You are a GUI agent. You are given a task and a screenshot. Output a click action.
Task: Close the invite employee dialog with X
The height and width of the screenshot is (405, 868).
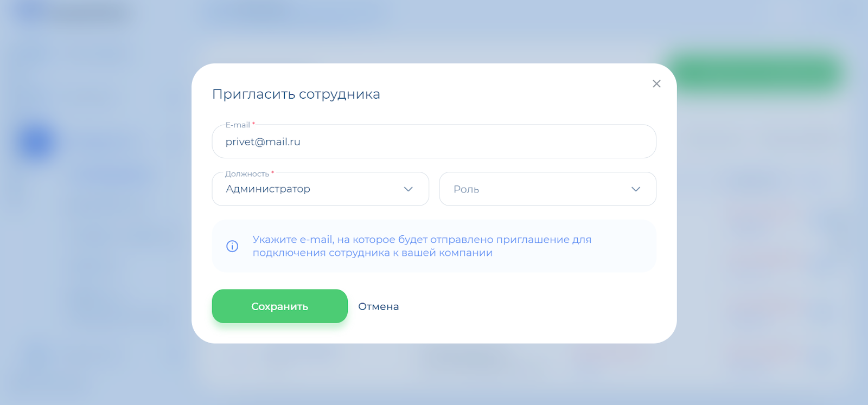click(x=656, y=83)
